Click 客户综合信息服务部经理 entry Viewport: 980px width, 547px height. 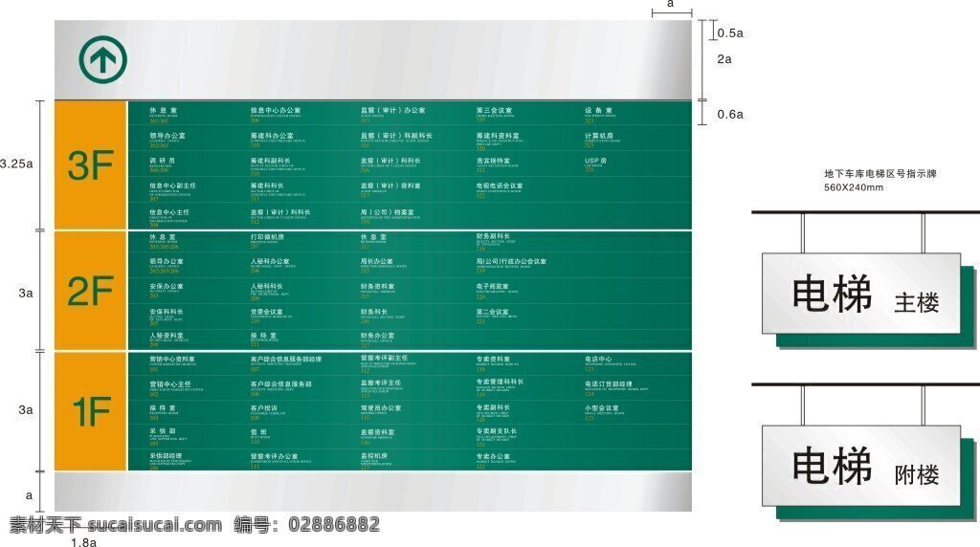tap(286, 360)
